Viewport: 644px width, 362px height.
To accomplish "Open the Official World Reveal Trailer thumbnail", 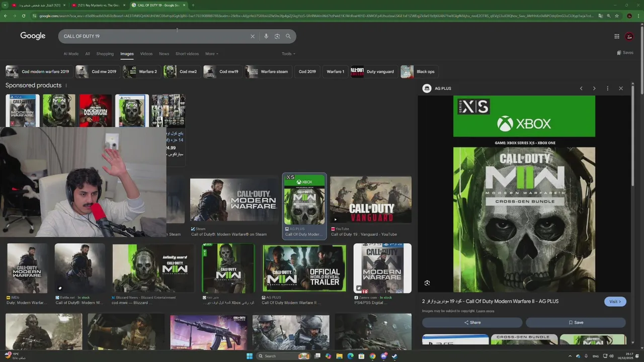I will click(304, 268).
